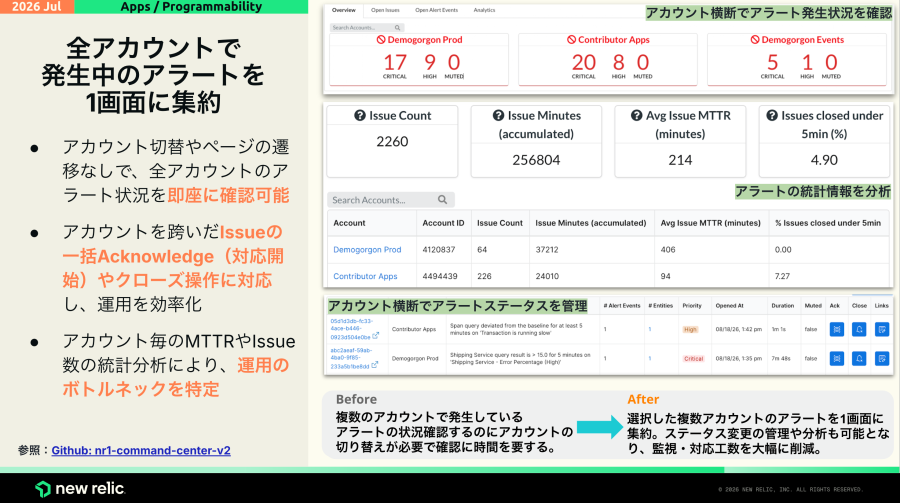Open entities count link in Contributor Apps issue row
Viewport: 900px width, 503px height.
click(x=650, y=330)
